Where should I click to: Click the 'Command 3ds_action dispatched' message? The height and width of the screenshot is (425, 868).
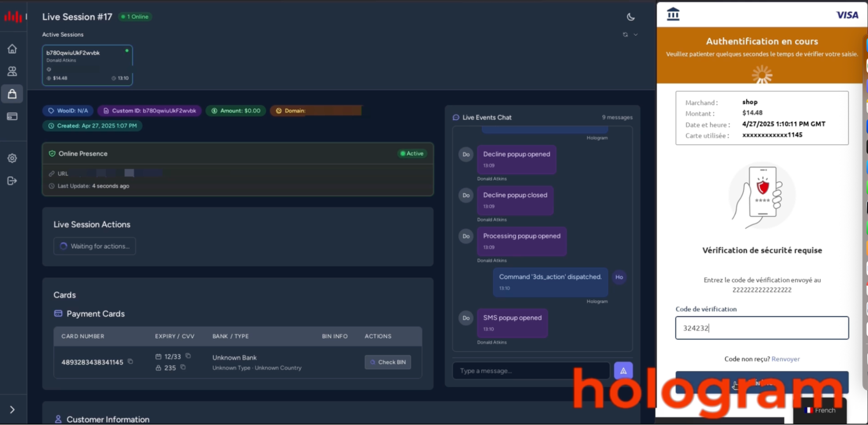coord(550,282)
